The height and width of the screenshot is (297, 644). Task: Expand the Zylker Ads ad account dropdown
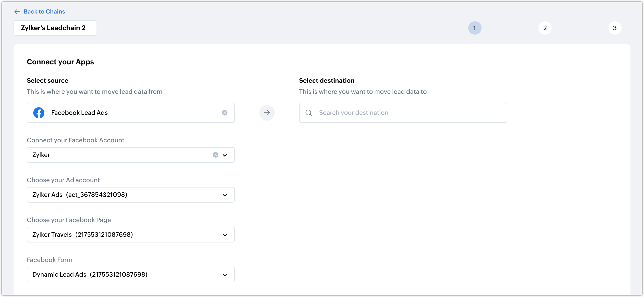[x=225, y=195]
